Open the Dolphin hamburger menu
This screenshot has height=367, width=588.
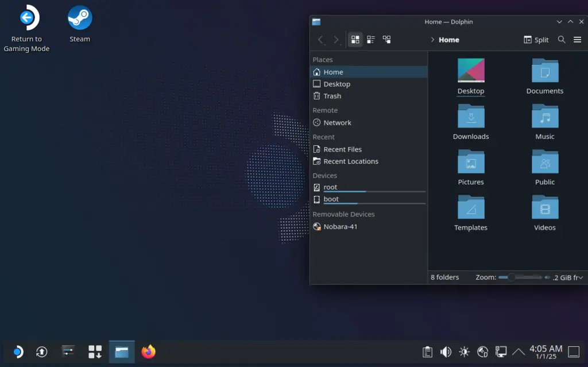pyautogui.click(x=578, y=40)
